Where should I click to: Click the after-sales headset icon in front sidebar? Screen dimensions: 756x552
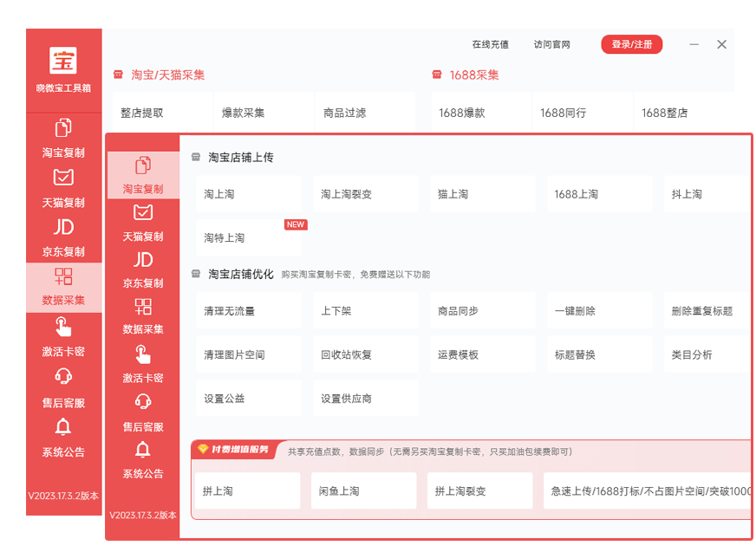point(143,402)
